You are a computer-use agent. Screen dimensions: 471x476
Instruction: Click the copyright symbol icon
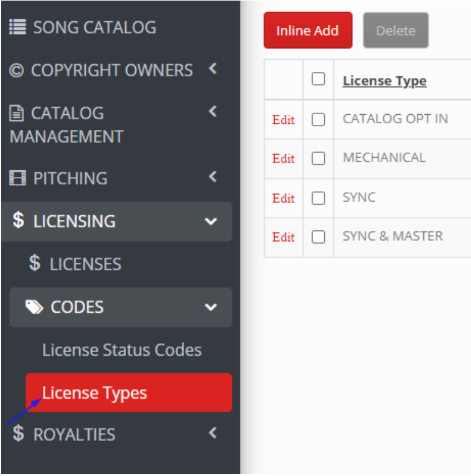point(16,70)
